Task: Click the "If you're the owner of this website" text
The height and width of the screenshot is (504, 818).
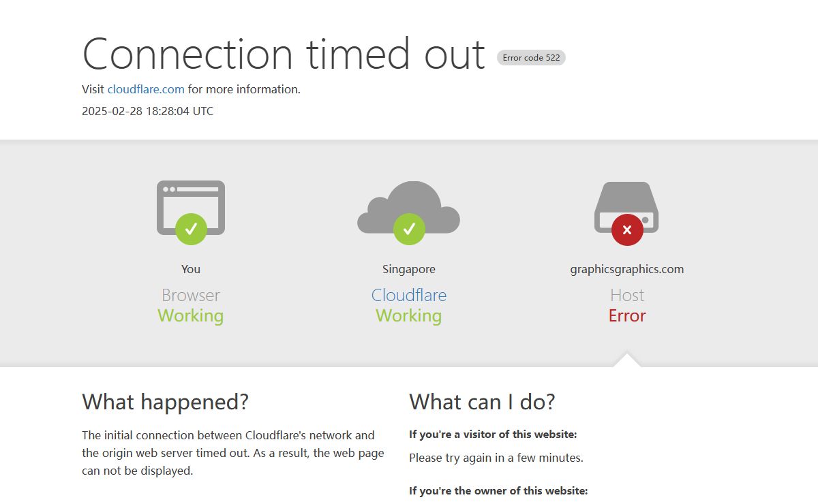Action: point(498,490)
